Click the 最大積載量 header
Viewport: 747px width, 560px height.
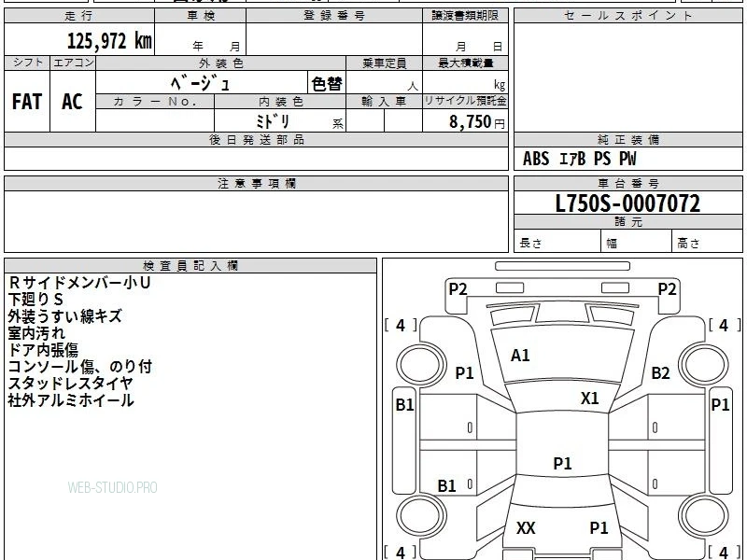coord(465,63)
